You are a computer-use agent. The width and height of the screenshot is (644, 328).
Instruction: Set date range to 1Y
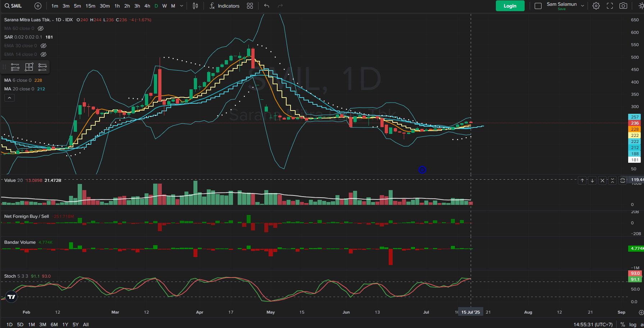pyautogui.click(x=65, y=324)
